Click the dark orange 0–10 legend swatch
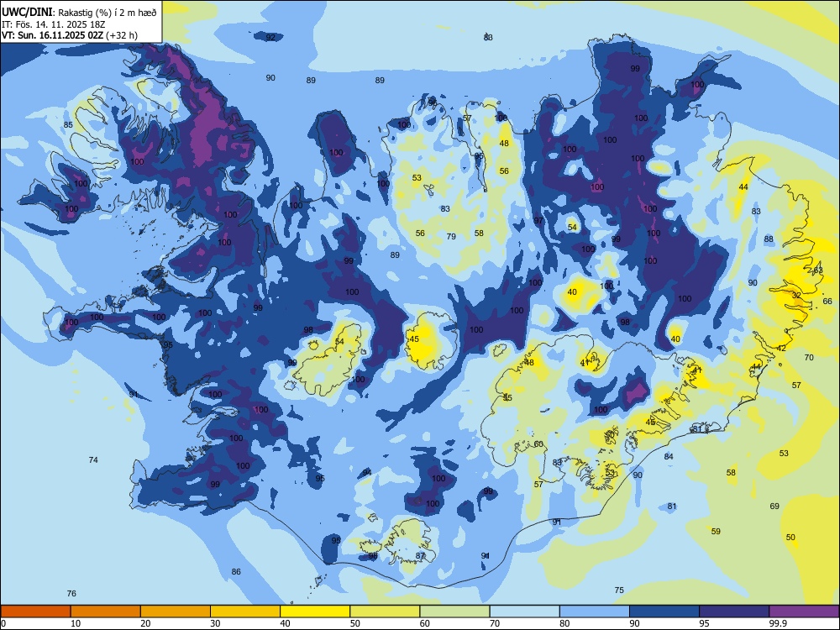Viewport: 840px width, 630px height. 36,612
